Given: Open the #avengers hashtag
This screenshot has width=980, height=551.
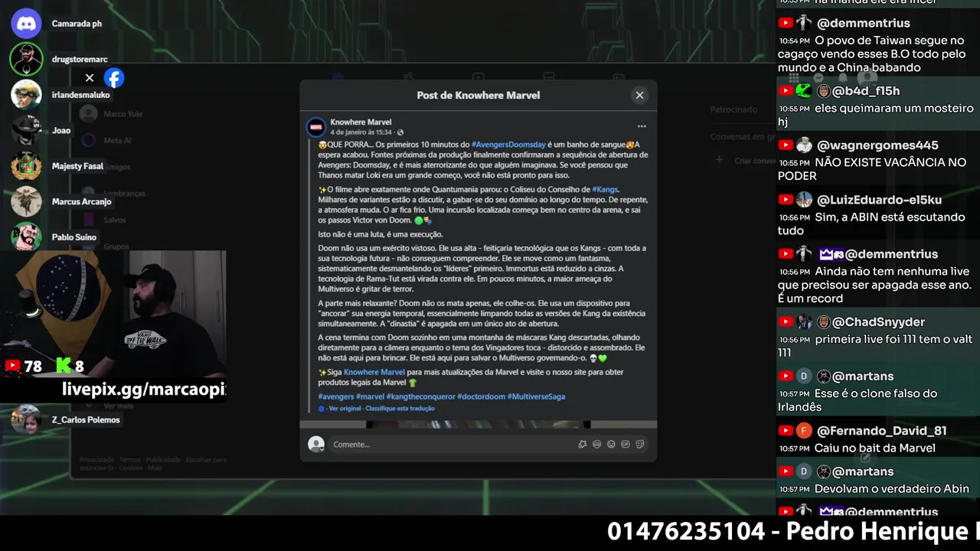Looking at the screenshot, I should 336,396.
